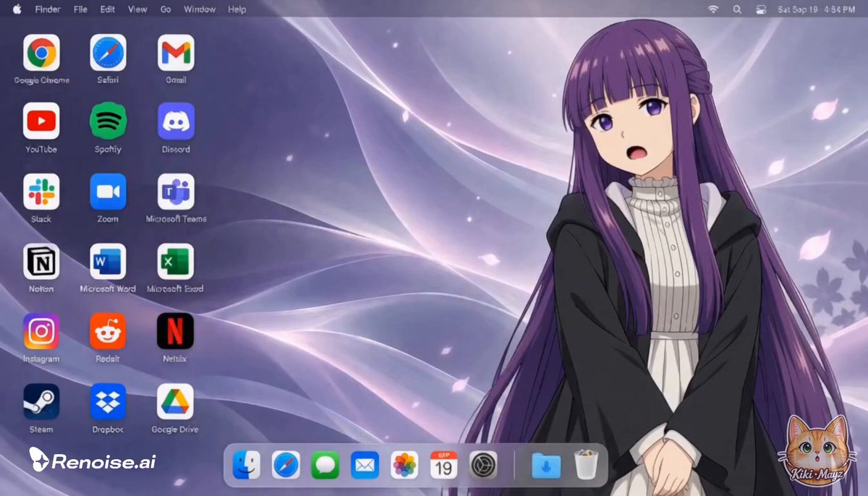Open the Discord desktop icon
868x496 pixels.
(176, 121)
